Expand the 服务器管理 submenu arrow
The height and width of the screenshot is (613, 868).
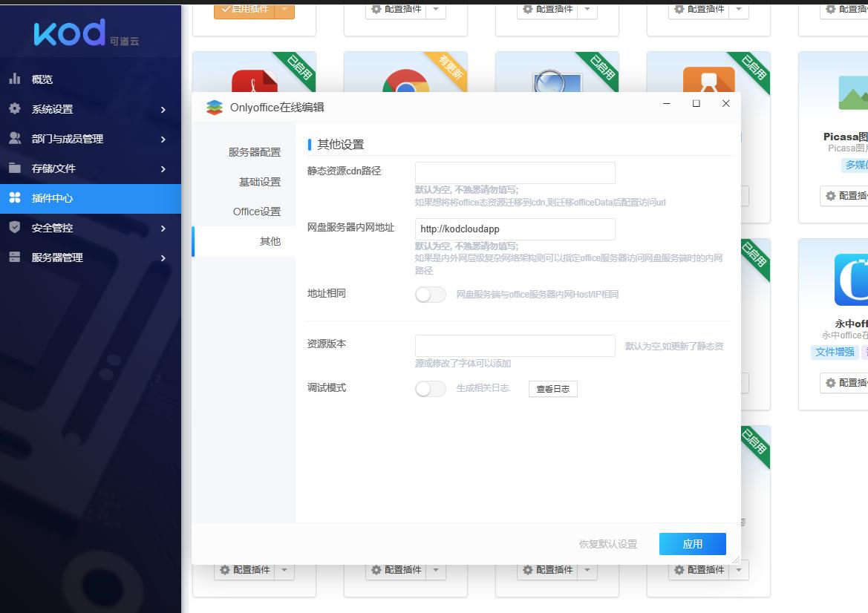163,258
